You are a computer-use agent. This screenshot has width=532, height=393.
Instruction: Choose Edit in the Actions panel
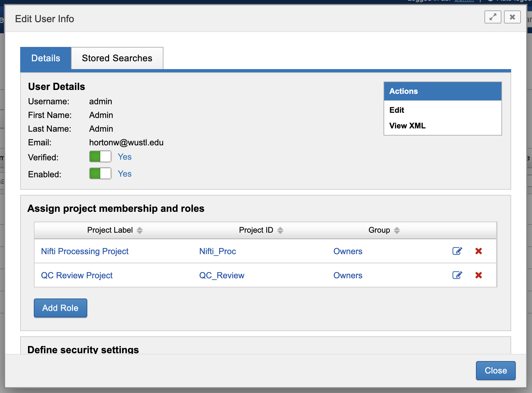click(x=397, y=110)
